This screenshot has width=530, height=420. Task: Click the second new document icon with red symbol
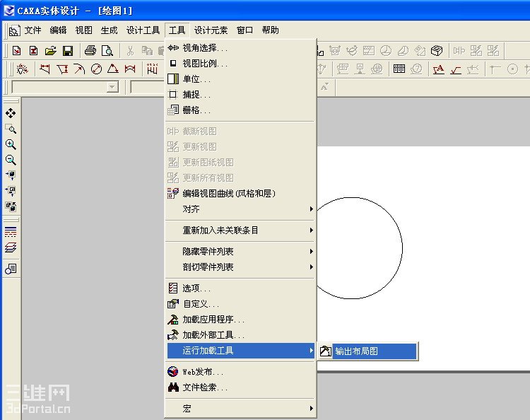pos(33,51)
